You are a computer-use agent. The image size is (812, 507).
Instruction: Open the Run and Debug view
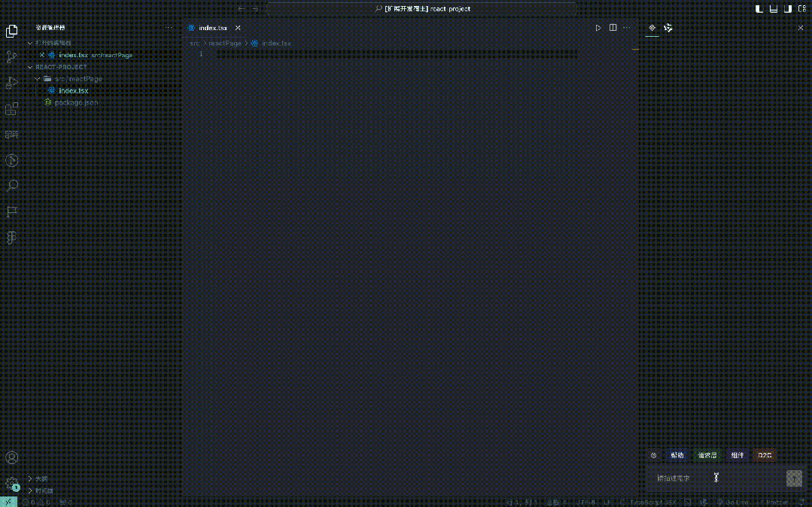[12, 83]
